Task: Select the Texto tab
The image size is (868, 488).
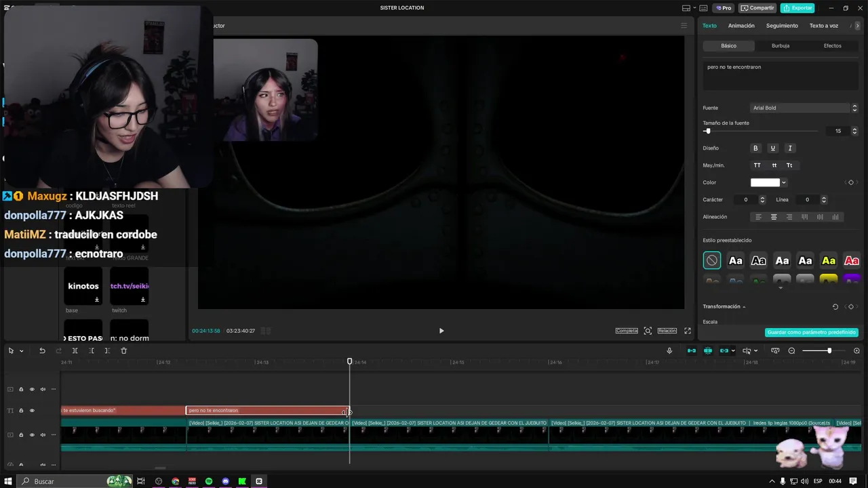Action: (x=709, y=26)
